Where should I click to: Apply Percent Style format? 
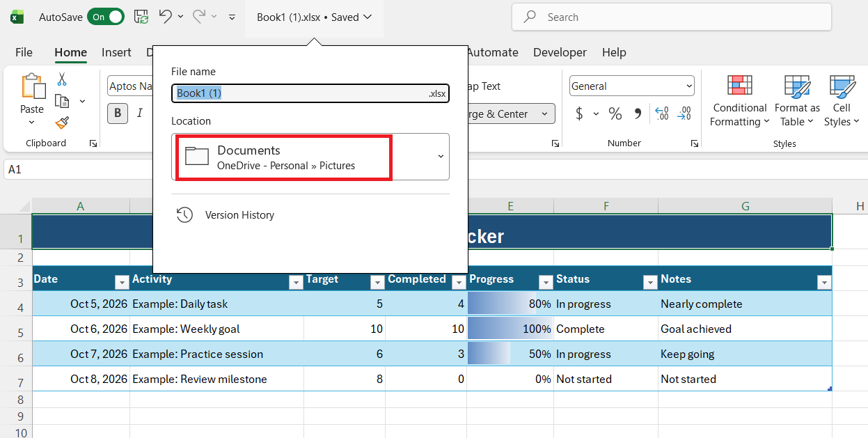(615, 114)
